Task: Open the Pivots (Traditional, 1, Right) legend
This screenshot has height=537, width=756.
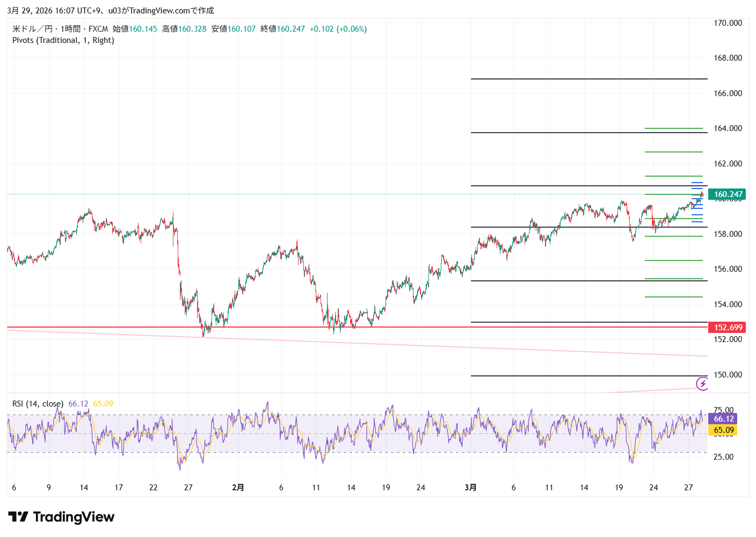Action: tap(63, 40)
